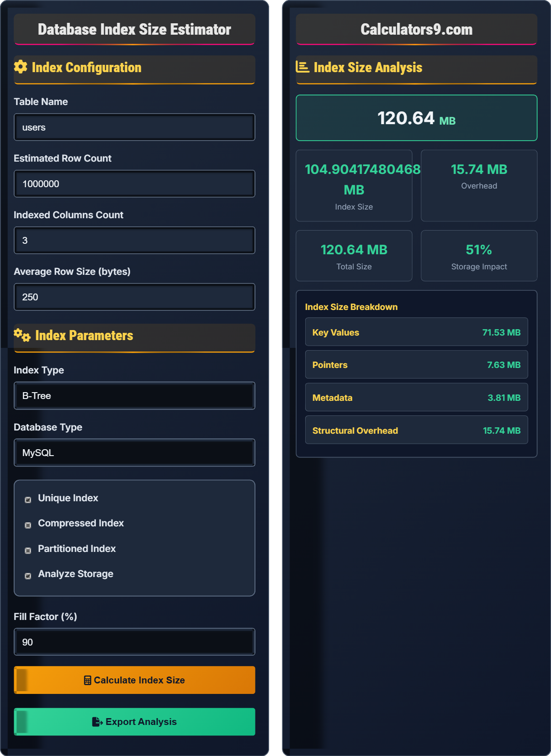The width and height of the screenshot is (551, 756).
Task: Click the gear icon beside Index Configuration
Action: 21,67
